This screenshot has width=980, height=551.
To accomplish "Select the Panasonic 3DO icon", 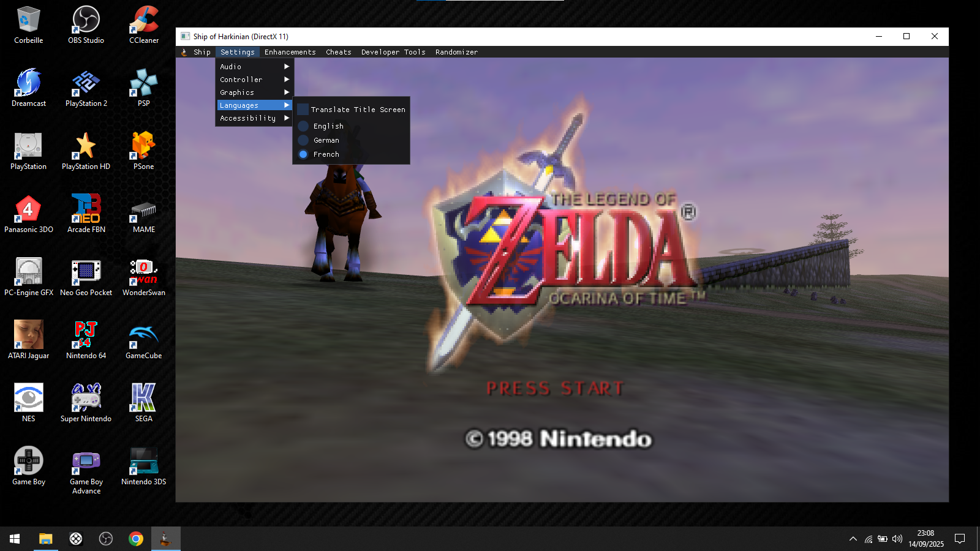I will click(x=28, y=214).
